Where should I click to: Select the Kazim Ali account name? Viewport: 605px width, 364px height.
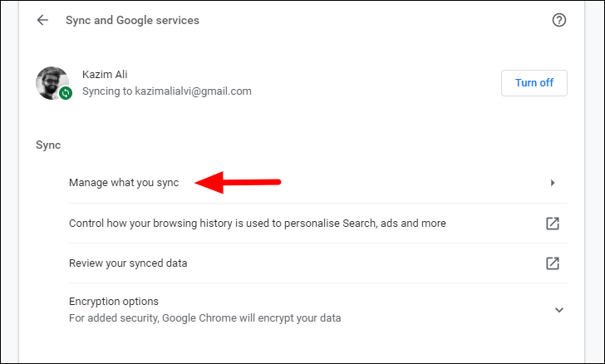click(x=105, y=74)
